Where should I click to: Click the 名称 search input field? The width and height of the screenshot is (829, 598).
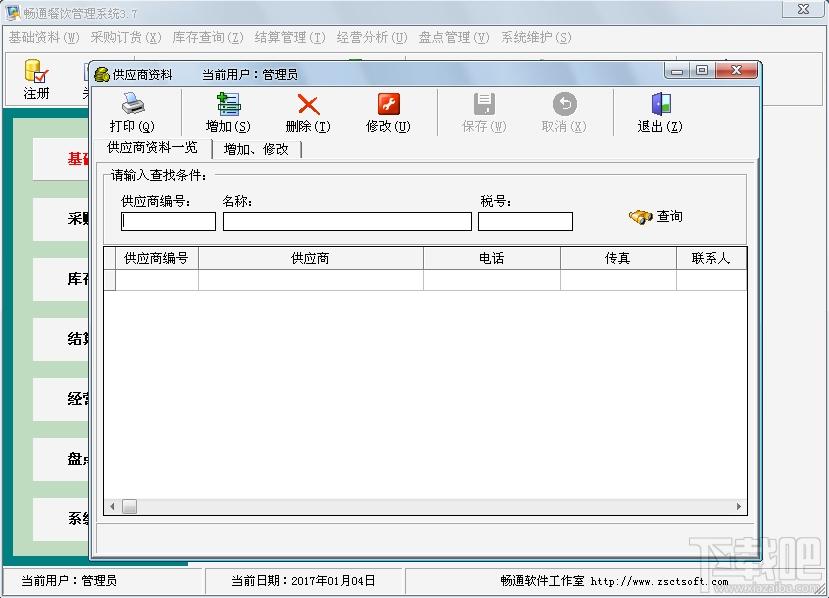click(347, 222)
